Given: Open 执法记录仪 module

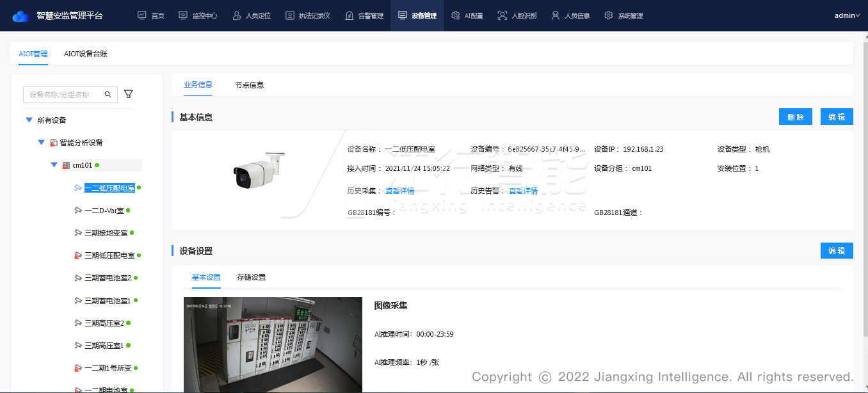Looking at the screenshot, I should pos(307,15).
